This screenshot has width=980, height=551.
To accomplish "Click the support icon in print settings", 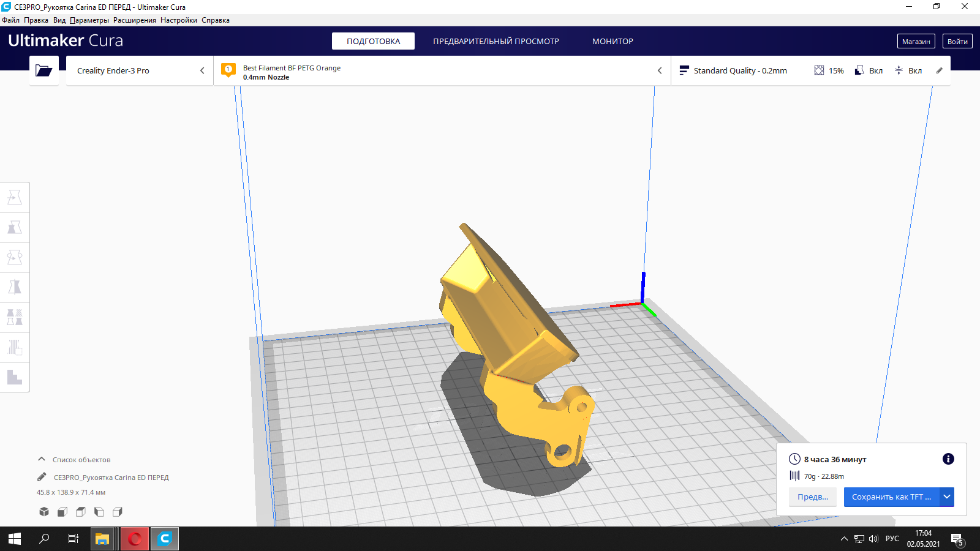I will 859,70.
